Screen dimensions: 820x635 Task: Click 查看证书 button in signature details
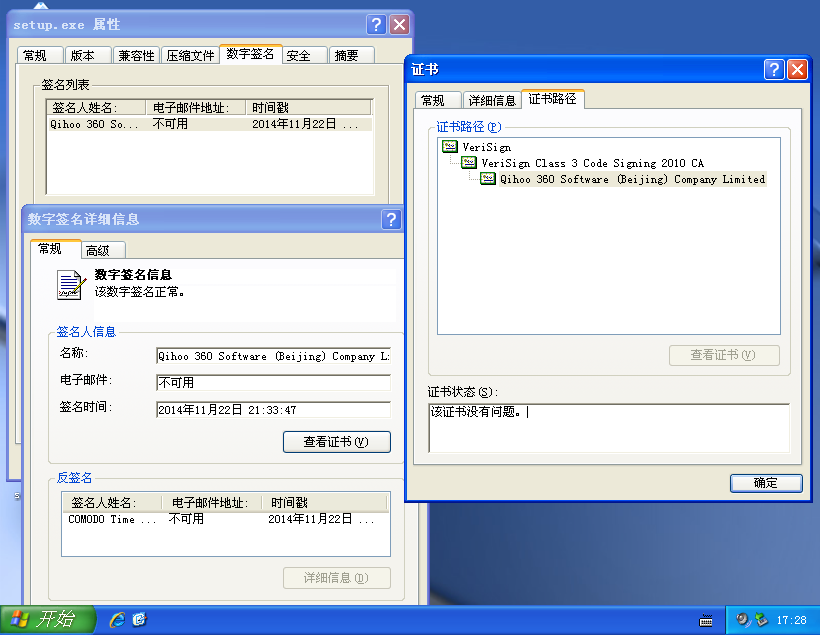pyautogui.click(x=336, y=442)
